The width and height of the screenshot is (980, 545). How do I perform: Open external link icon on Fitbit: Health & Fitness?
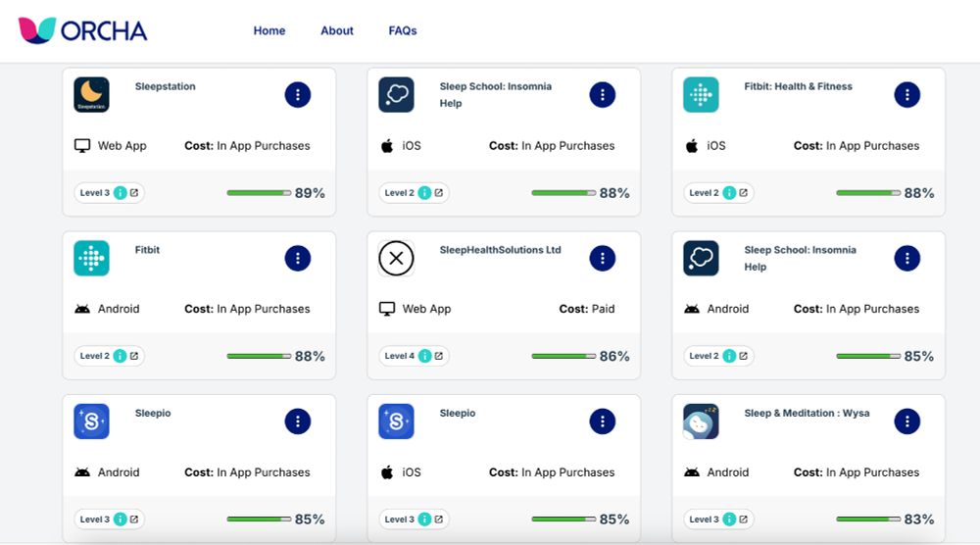coord(743,192)
